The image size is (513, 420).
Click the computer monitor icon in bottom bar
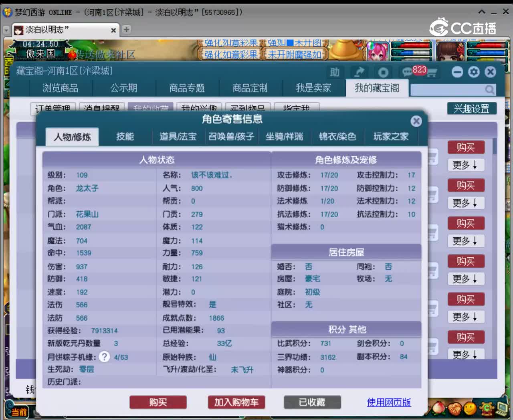502,408
